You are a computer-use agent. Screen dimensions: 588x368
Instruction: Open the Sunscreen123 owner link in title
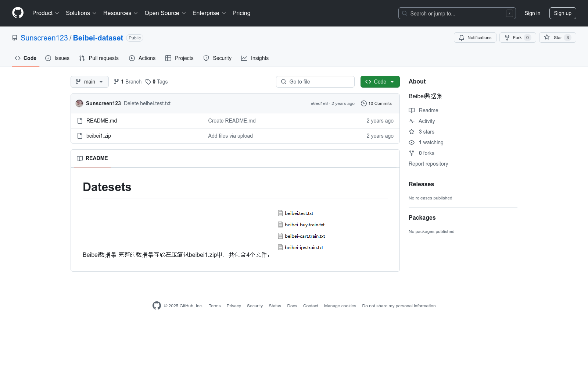tap(44, 38)
